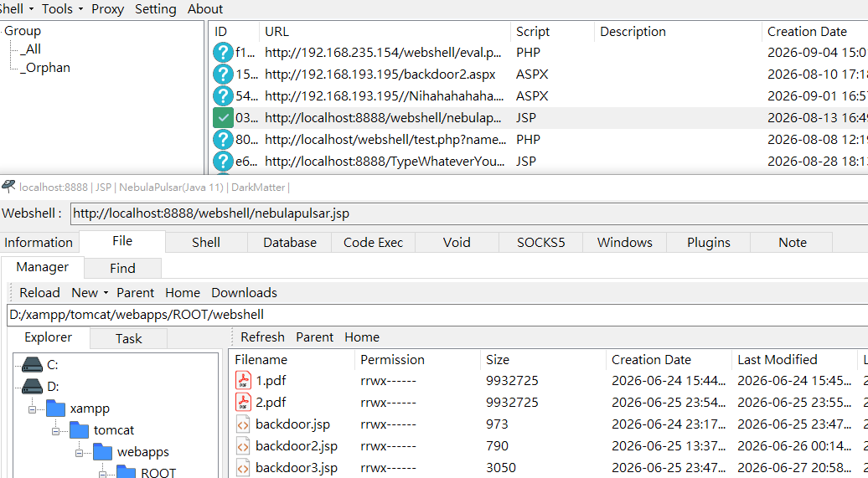868x478 pixels.
Task: Switch to the Find tab
Action: click(122, 269)
